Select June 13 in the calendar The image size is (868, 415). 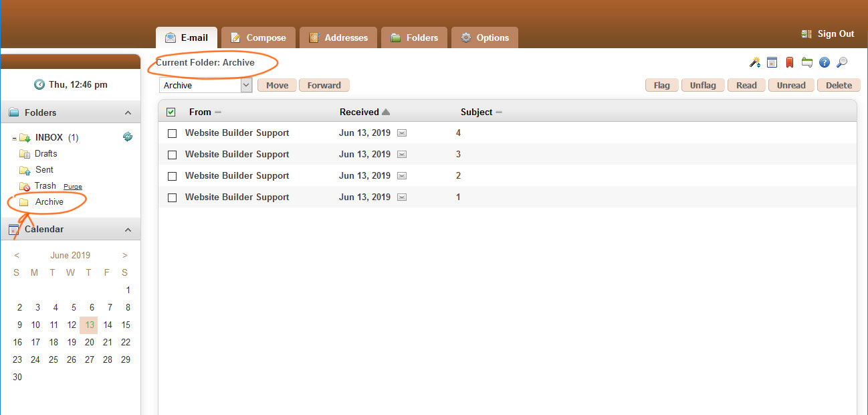pyautogui.click(x=89, y=325)
